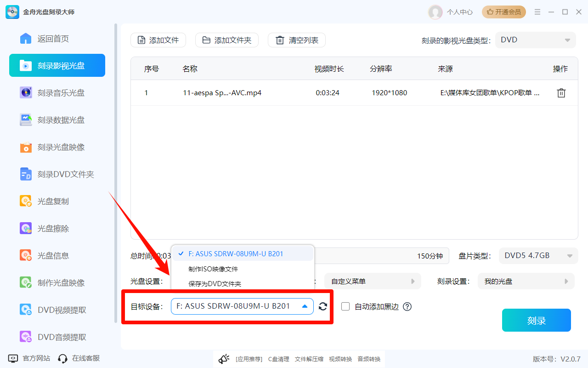Image resolution: width=588 pixels, height=368 pixels.
Task: Refresh the target device list
Action: (x=323, y=306)
